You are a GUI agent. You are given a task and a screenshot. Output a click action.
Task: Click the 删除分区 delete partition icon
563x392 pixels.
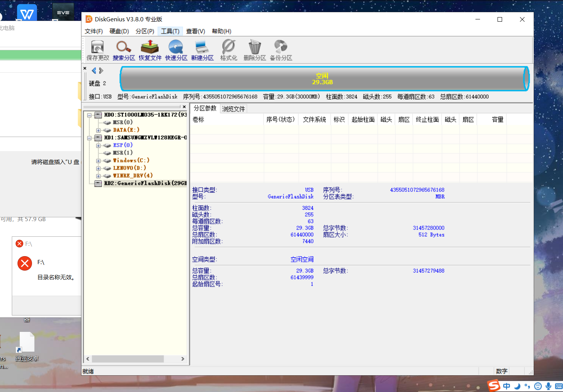coord(255,50)
